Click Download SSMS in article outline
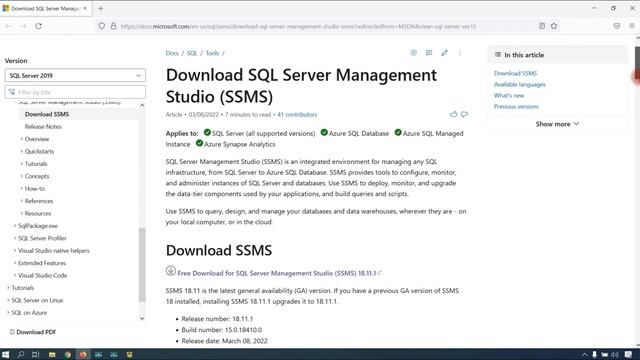Viewport: 640px width, 360px height. [x=515, y=73]
